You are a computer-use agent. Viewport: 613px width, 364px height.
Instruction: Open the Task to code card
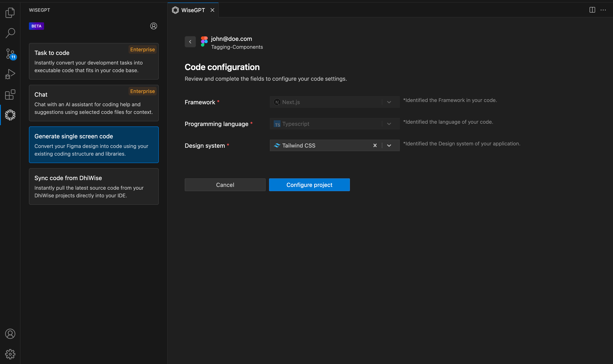point(94,61)
